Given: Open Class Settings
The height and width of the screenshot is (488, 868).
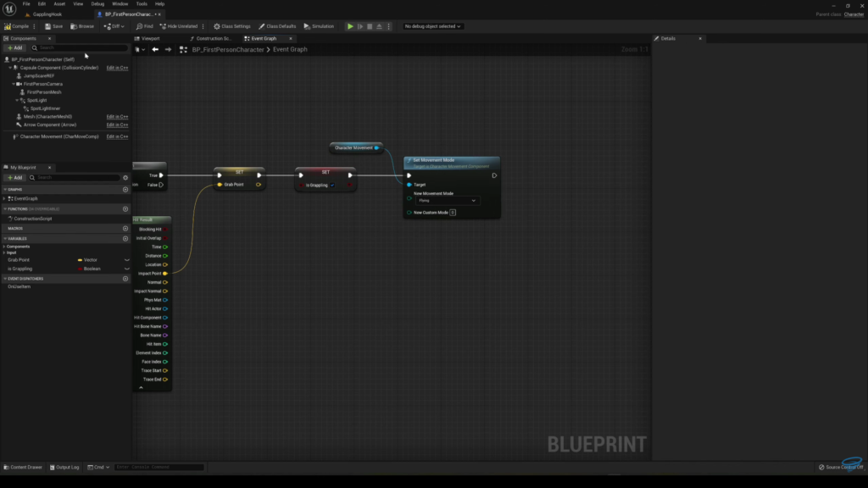Looking at the screenshot, I should point(232,26).
